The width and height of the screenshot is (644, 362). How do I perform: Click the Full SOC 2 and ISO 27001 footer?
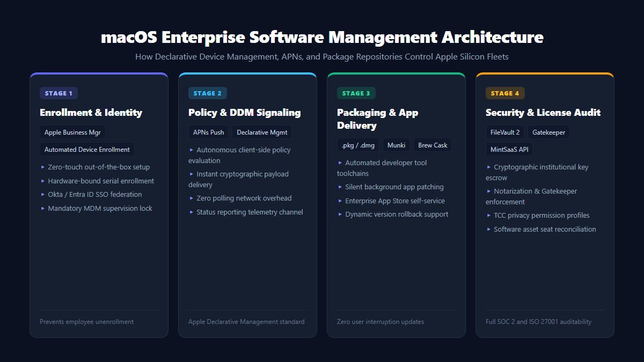tap(539, 322)
